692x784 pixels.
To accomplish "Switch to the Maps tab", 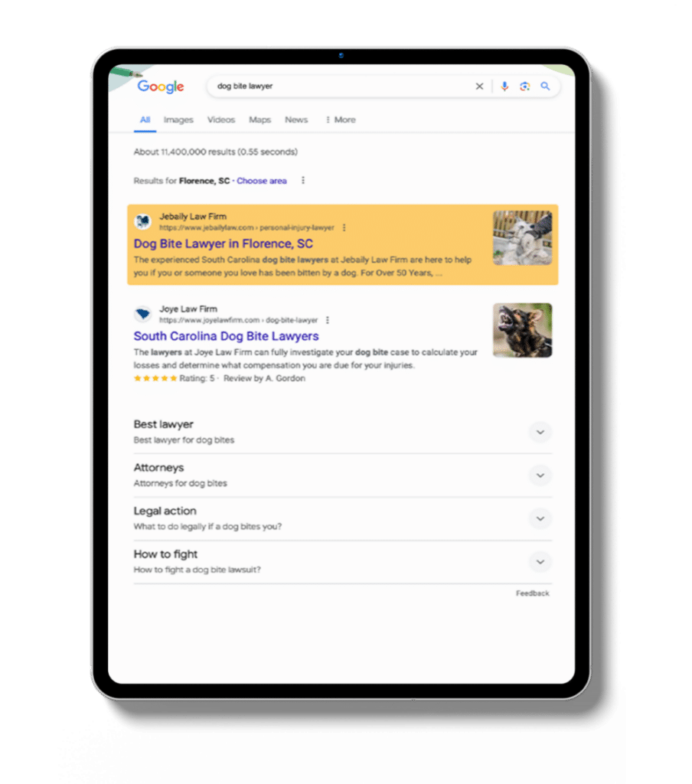I will point(260,120).
